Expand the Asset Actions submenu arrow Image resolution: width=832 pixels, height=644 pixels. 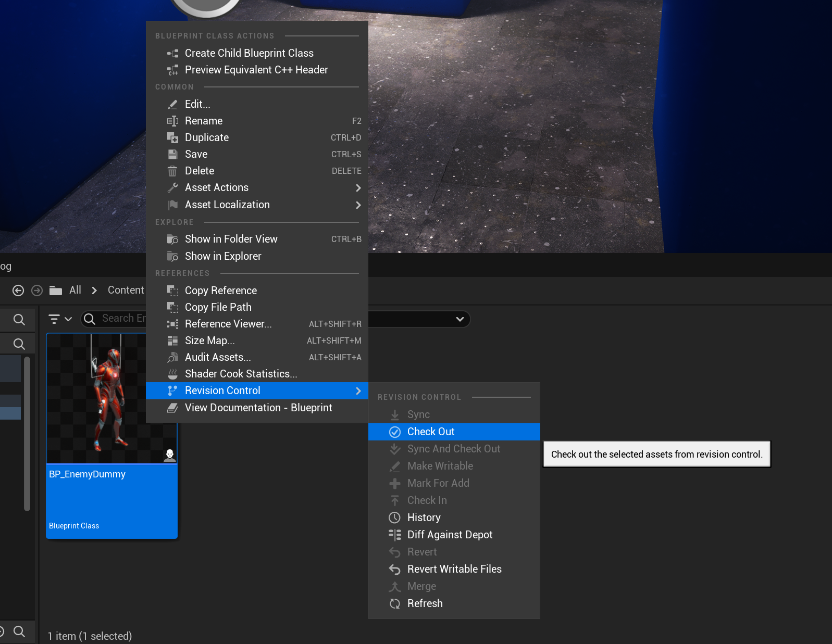358,188
